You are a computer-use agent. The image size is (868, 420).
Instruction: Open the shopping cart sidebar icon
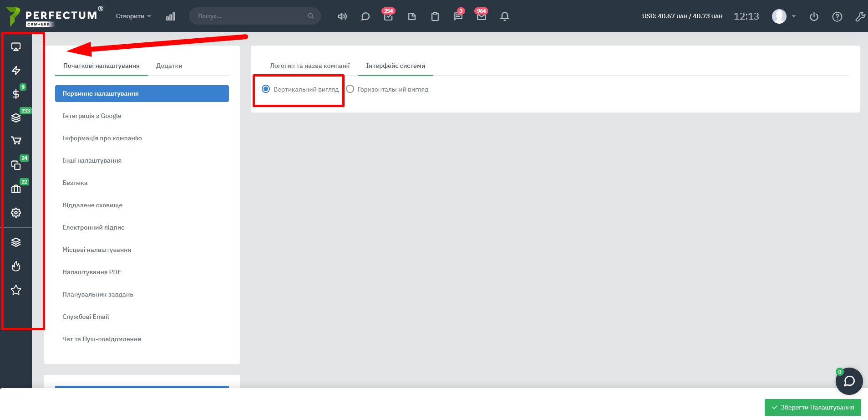16,141
